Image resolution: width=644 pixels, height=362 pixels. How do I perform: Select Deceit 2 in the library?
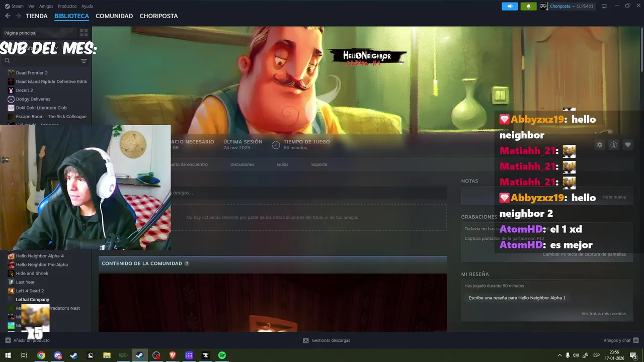tap(24, 90)
